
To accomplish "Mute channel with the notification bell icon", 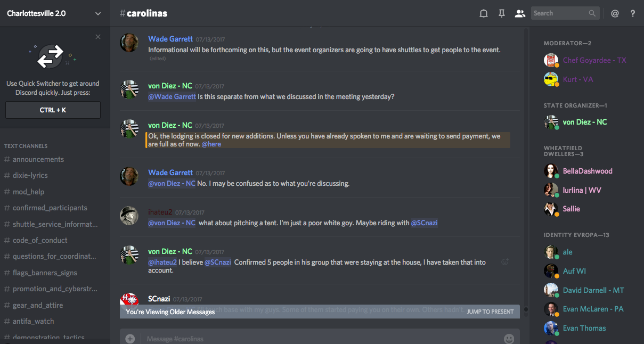I will [x=484, y=14].
